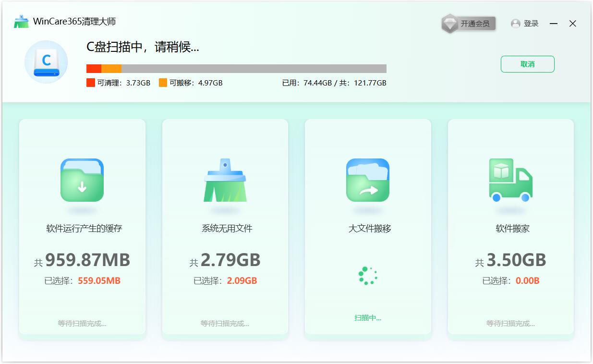Click the user avatar icon beside 登录
This screenshot has height=364, width=593.
(x=515, y=24)
